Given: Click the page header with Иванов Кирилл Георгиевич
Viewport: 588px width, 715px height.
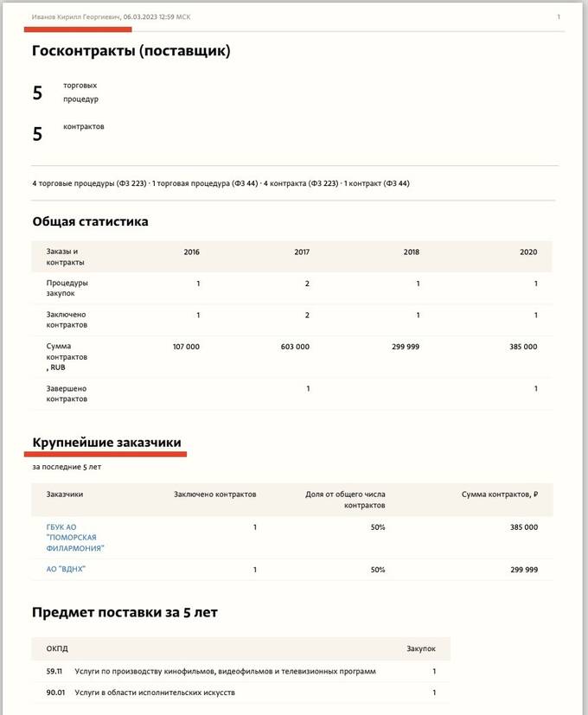Looking at the screenshot, I should (111, 17).
